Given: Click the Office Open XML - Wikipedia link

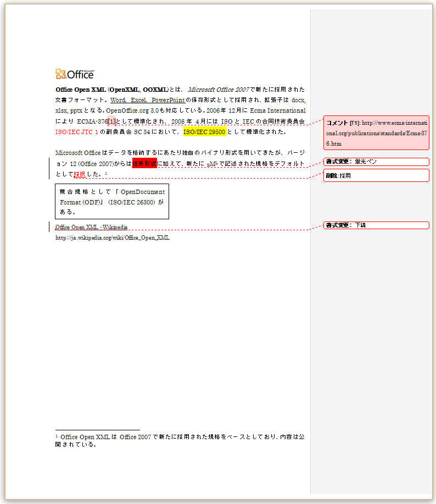Looking at the screenshot, I should [x=92, y=227].
